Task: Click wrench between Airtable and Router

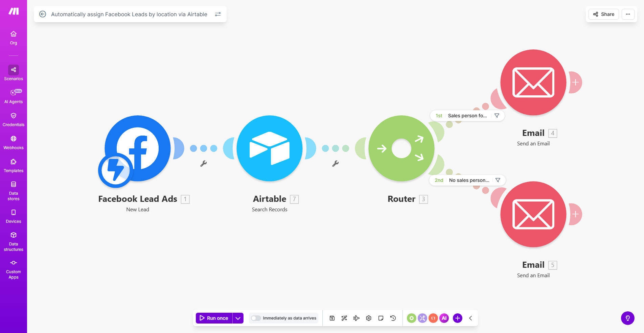Action: pos(336,164)
